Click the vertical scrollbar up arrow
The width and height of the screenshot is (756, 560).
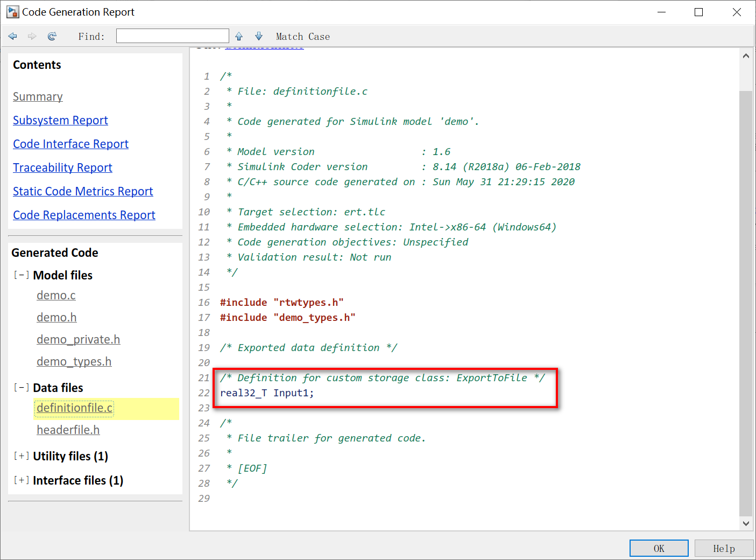(x=746, y=56)
